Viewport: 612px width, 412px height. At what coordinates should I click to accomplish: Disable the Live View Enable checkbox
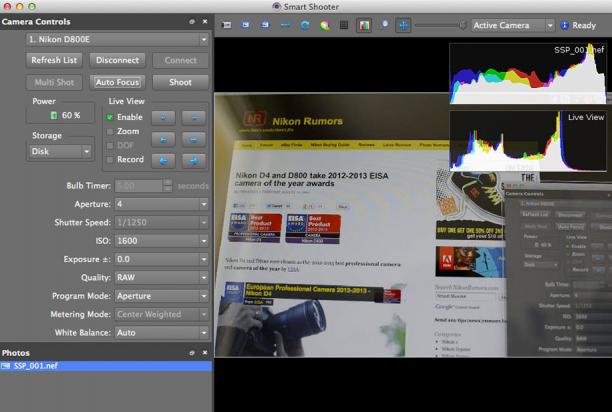pos(110,117)
